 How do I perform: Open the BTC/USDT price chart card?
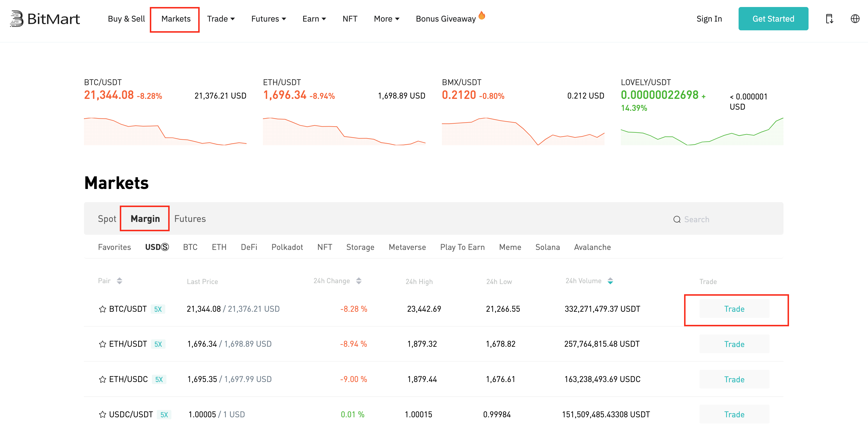pos(165,112)
